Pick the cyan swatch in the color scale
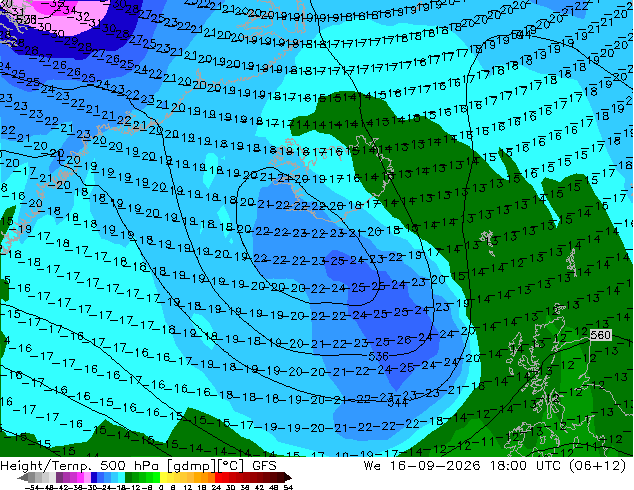The height and width of the screenshot is (490, 634). click(122, 477)
